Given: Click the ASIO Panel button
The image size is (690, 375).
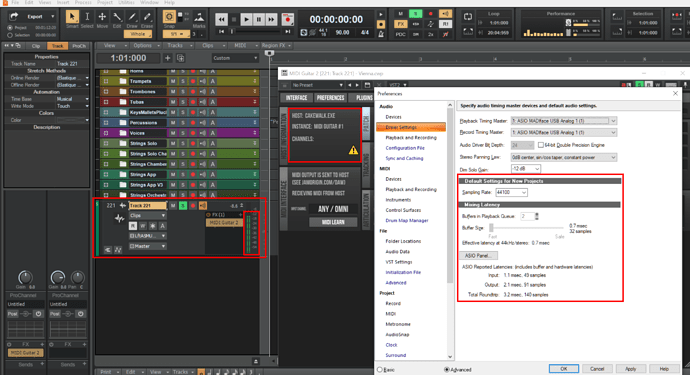Looking at the screenshot, I should 478,256.
